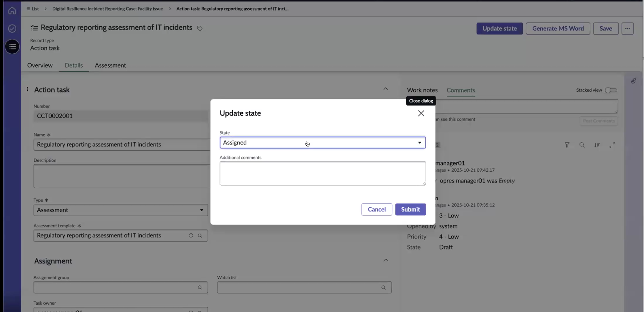Expand the activity stream to full view
The height and width of the screenshot is (312, 644).
click(x=612, y=145)
